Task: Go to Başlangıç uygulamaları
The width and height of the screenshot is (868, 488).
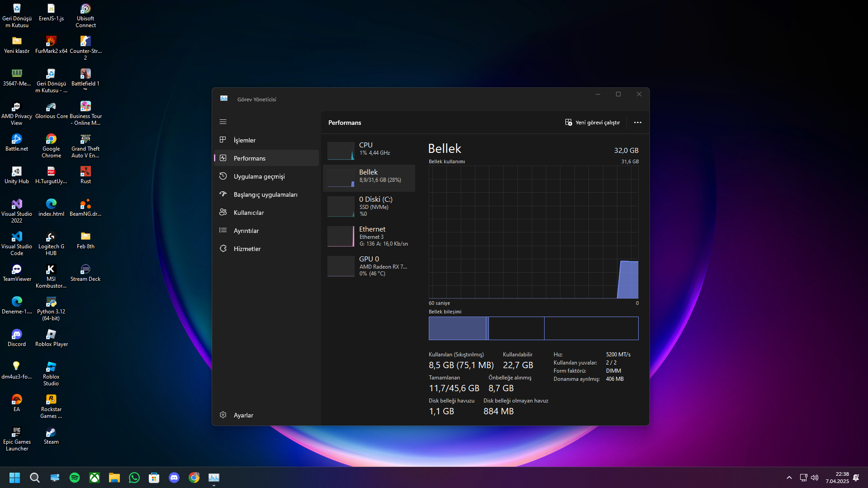Action: click(266, 194)
